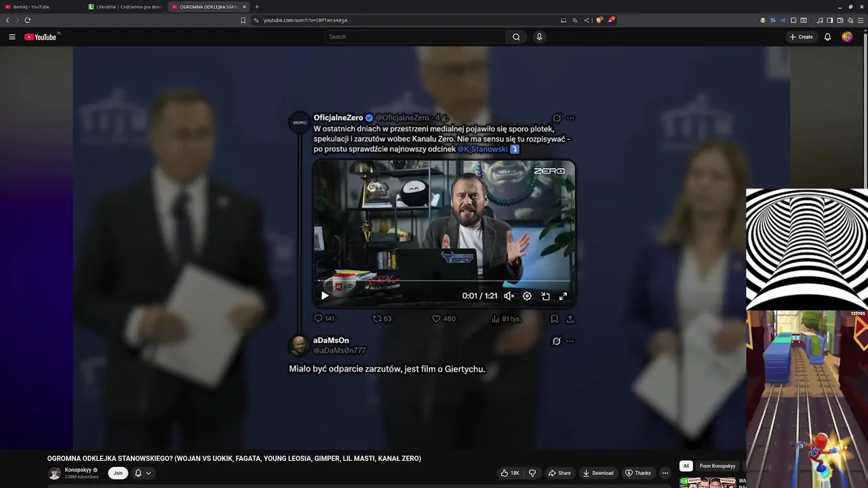
Task: Select the All filter chip
Action: 686,466
